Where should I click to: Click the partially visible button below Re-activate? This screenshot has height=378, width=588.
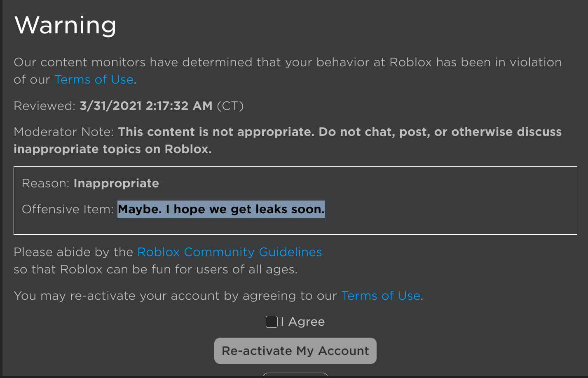(x=295, y=375)
